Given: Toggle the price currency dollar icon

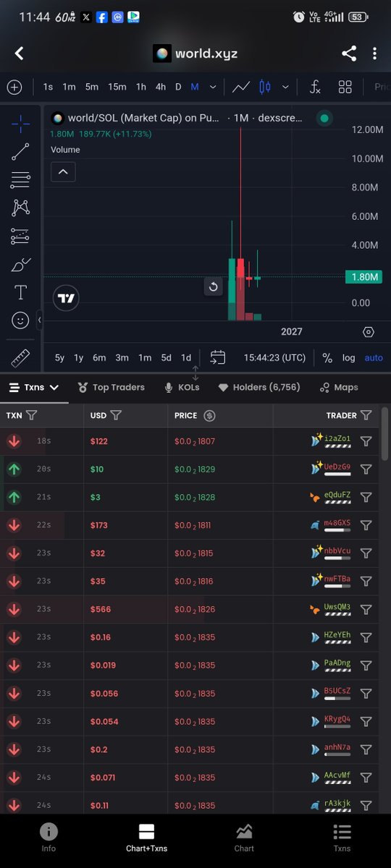Looking at the screenshot, I should point(209,415).
